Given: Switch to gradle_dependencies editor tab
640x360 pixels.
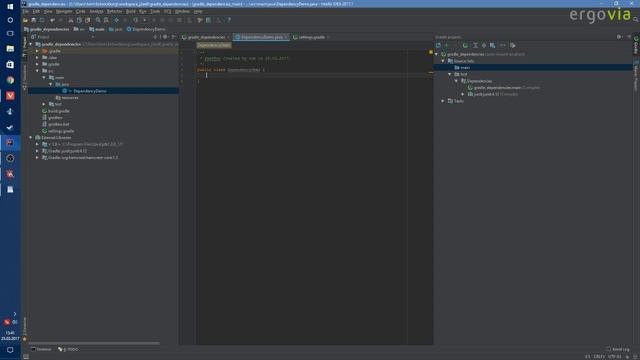Looking at the screenshot, I should tap(206, 37).
